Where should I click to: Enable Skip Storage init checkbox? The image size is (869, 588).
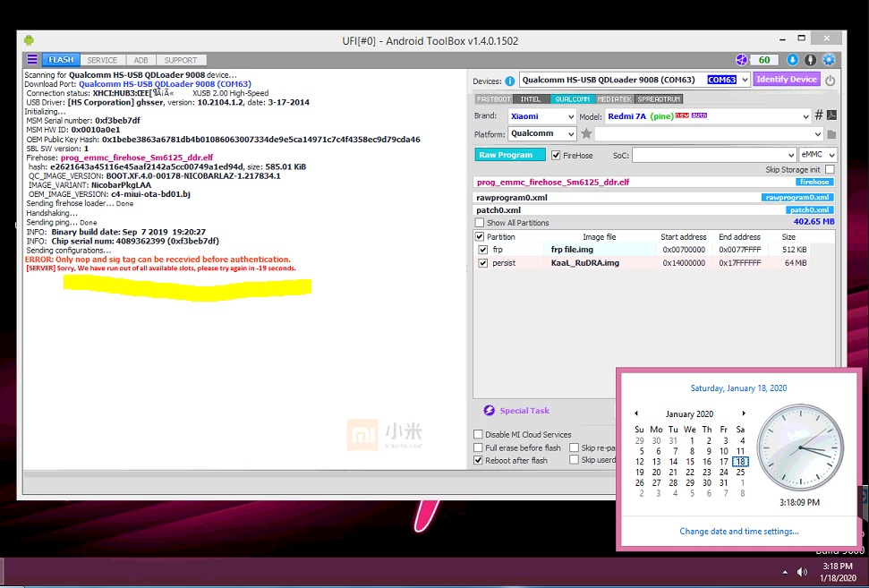[830, 169]
